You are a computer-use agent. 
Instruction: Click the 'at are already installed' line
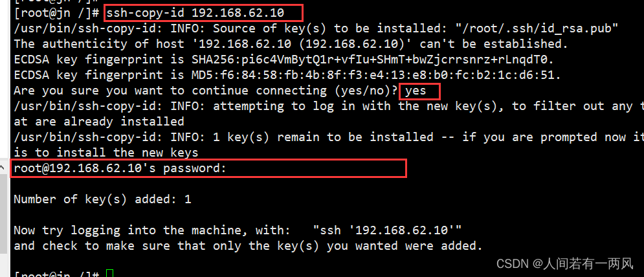[99, 122]
